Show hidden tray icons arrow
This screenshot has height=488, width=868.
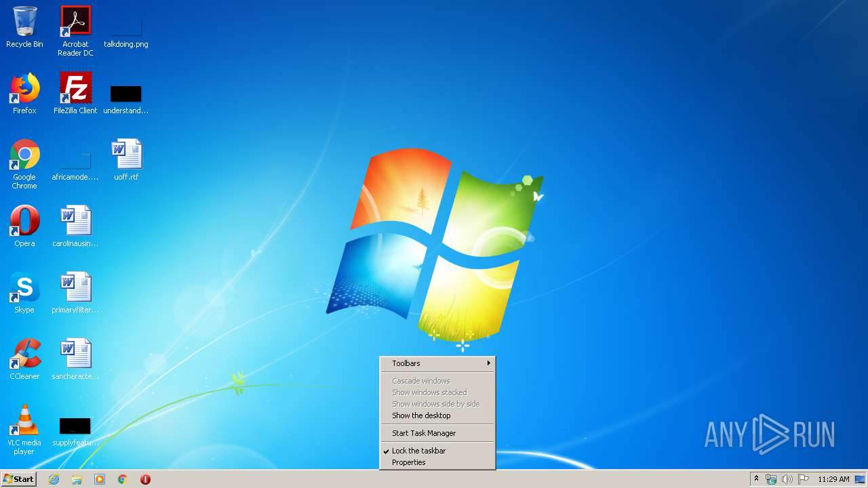pos(756,479)
